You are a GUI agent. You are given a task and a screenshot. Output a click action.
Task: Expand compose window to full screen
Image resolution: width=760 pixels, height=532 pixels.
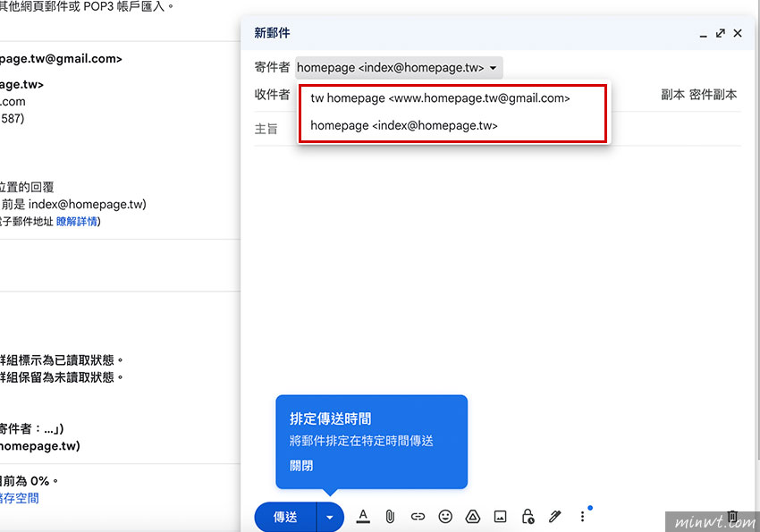(721, 33)
